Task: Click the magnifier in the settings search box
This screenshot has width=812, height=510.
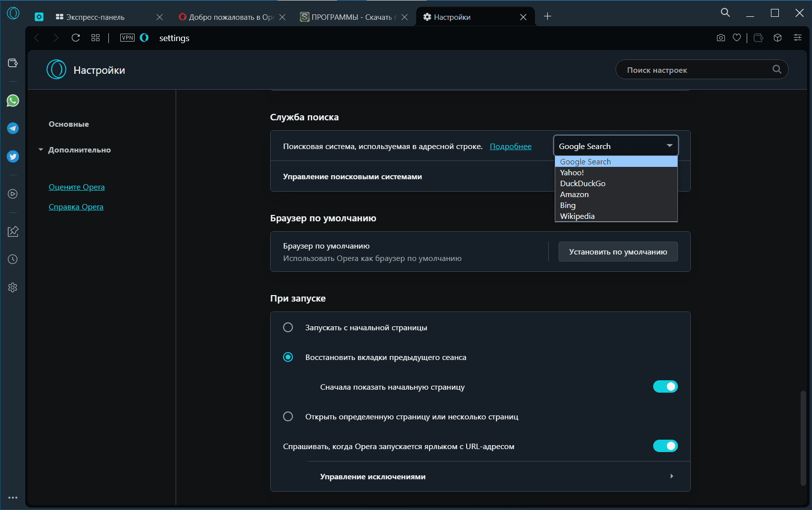Action: coord(777,70)
